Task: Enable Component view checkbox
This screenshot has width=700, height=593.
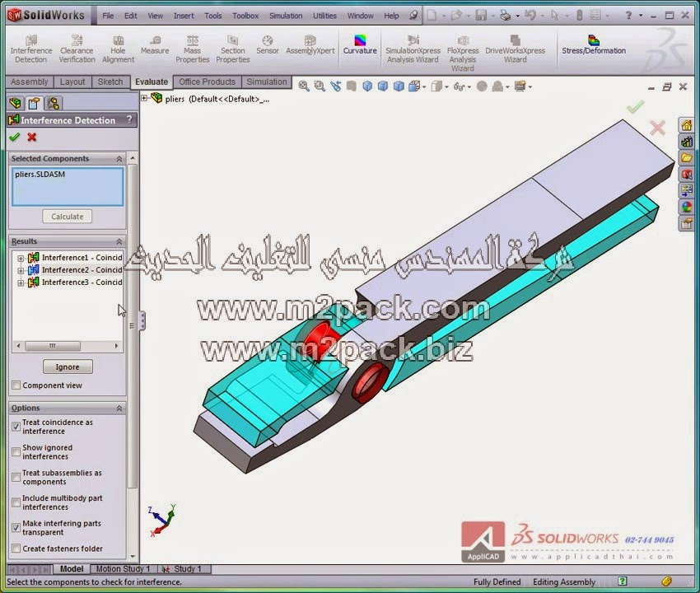Action: pos(16,385)
